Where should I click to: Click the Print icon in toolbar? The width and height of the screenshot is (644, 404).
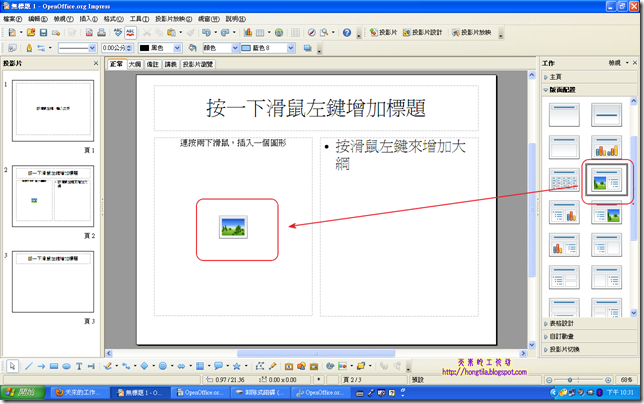point(101,32)
